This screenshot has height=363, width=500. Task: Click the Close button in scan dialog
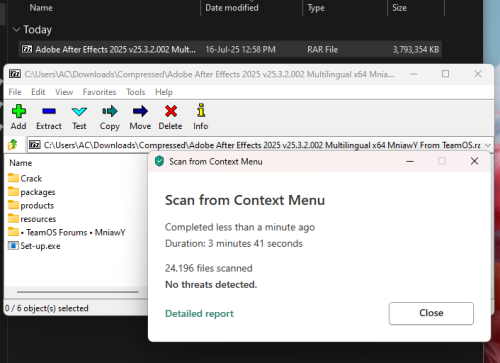coord(431,313)
